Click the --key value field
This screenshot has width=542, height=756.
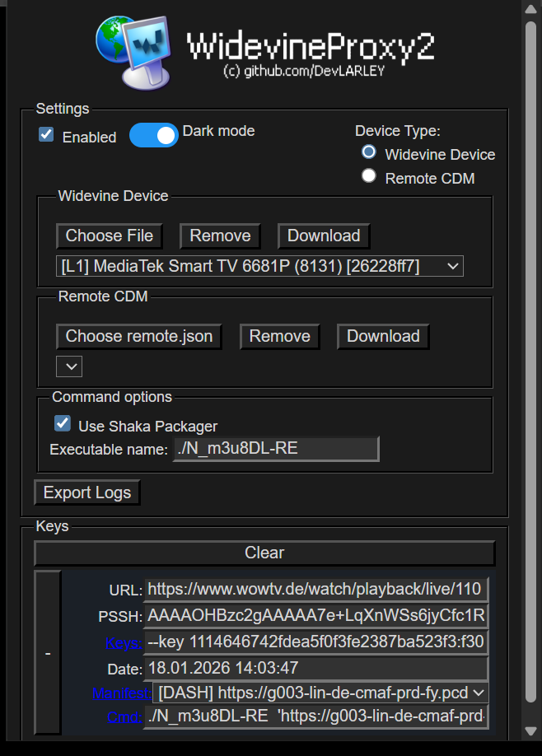click(x=316, y=642)
